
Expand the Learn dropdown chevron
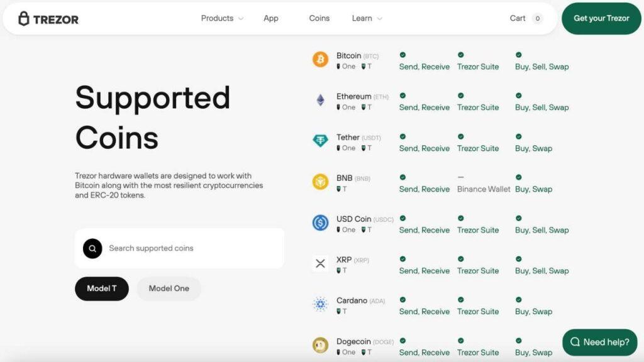[379, 19]
